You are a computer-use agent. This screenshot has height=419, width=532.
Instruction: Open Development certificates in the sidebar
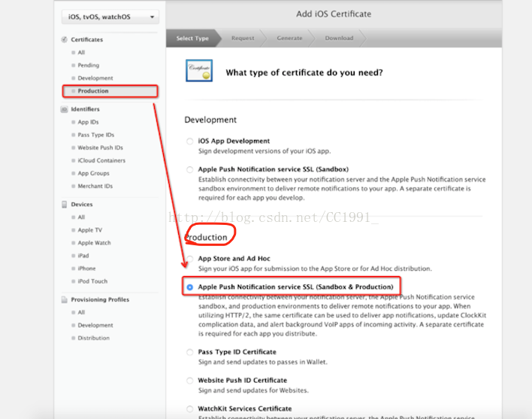click(95, 78)
